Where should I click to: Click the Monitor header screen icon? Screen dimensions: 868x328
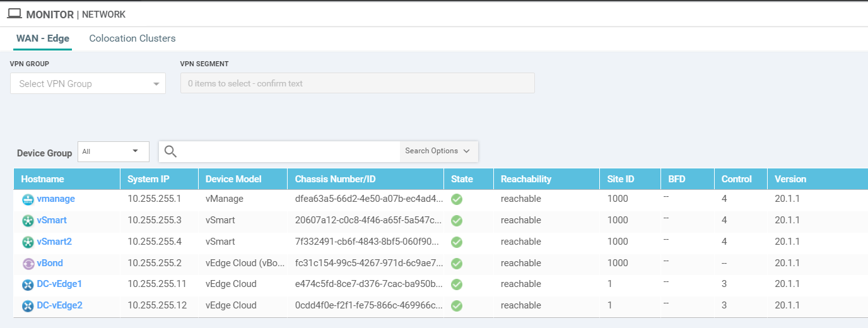15,14
